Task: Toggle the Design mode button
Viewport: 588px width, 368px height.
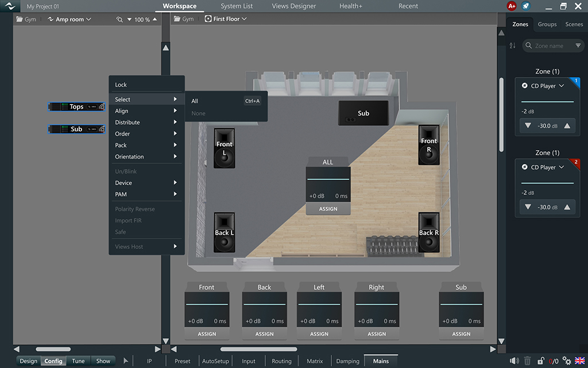Action: [x=28, y=361]
